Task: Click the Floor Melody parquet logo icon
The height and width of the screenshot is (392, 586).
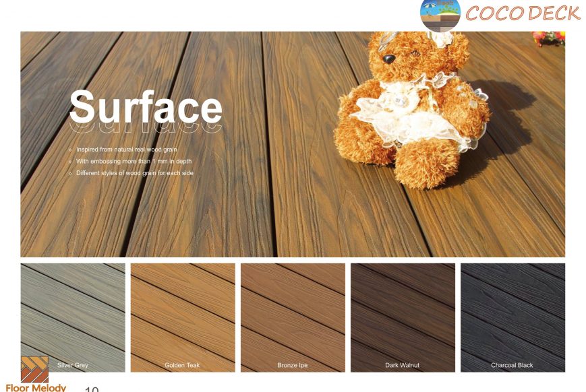Action: click(x=34, y=369)
